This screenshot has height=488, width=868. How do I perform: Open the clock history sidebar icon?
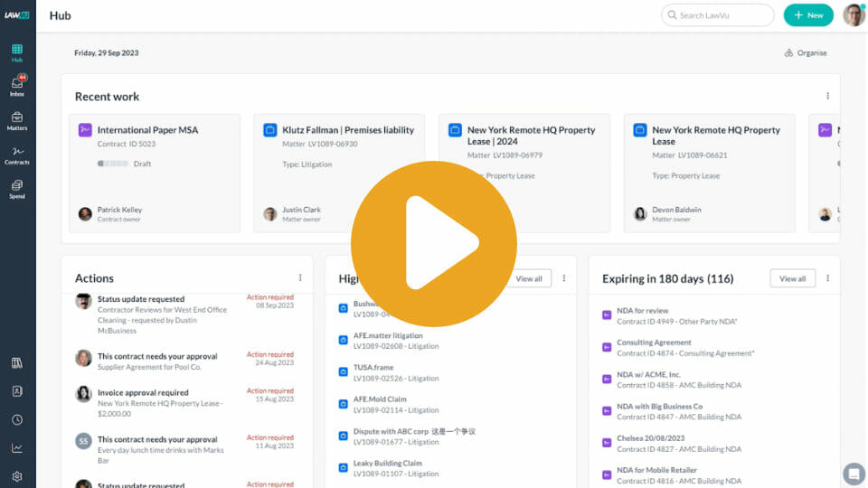17,420
